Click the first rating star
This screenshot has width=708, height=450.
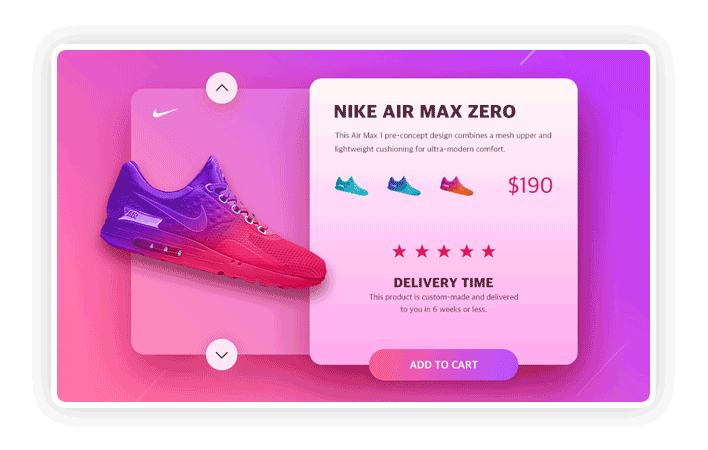399,251
